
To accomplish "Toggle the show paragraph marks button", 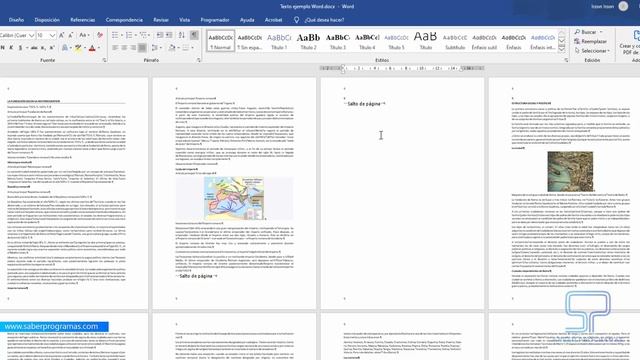I will (195, 35).
